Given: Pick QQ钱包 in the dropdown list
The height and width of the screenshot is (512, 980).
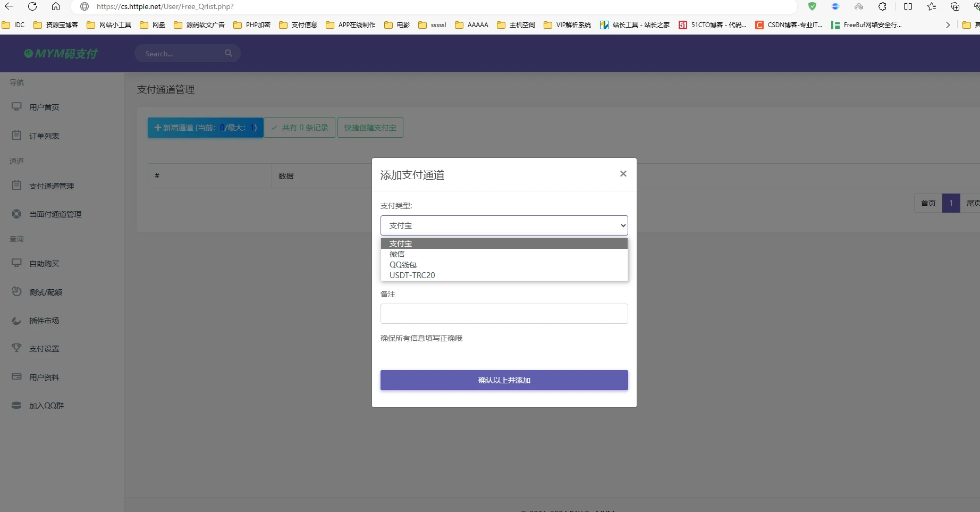Looking at the screenshot, I should click(403, 265).
